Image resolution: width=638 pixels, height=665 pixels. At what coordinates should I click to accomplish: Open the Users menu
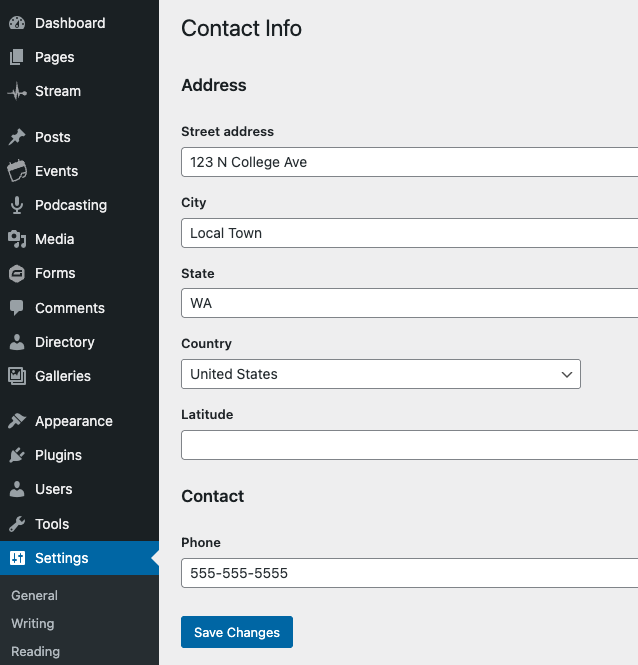click(x=53, y=489)
